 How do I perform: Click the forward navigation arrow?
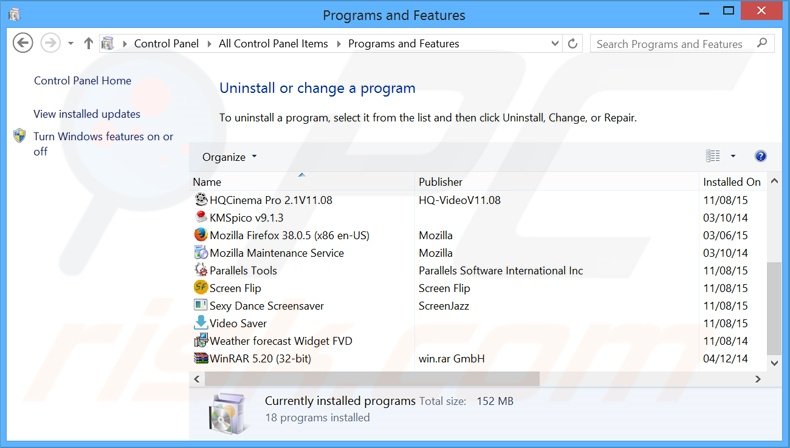pos(50,43)
